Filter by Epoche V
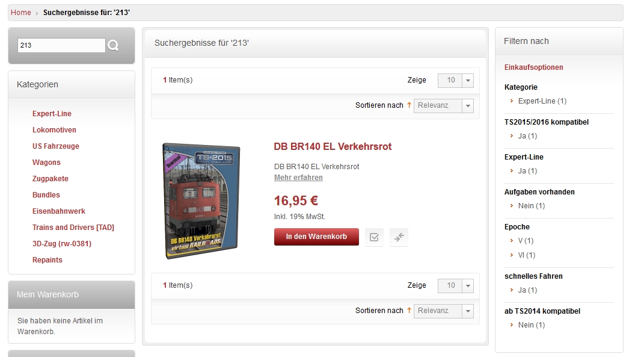644x357 pixels. [x=526, y=241]
